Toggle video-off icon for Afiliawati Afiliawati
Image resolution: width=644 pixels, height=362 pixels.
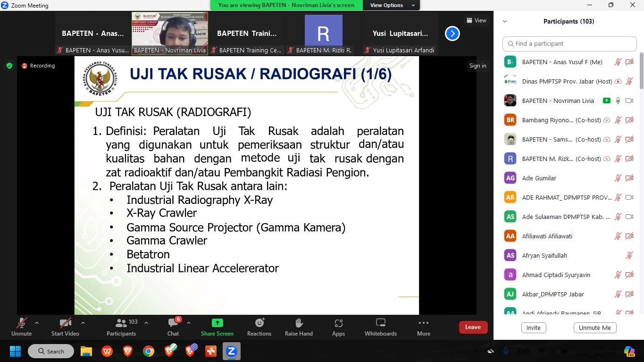[629, 236]
